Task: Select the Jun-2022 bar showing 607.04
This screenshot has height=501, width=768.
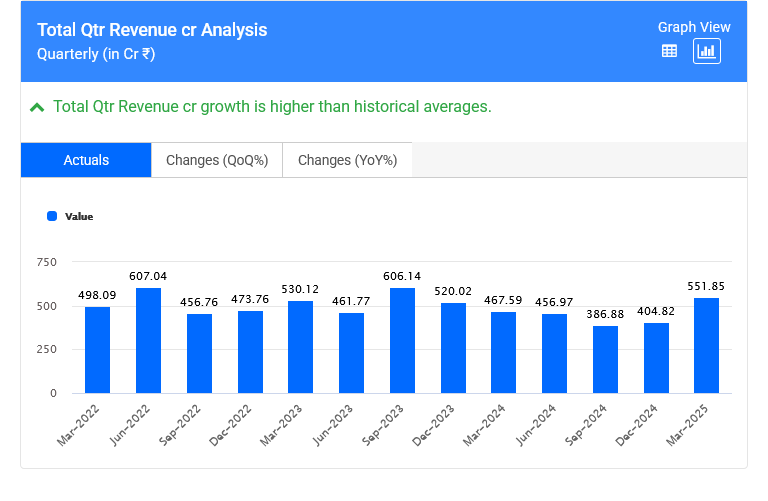Action: click(x=148, y=341)
